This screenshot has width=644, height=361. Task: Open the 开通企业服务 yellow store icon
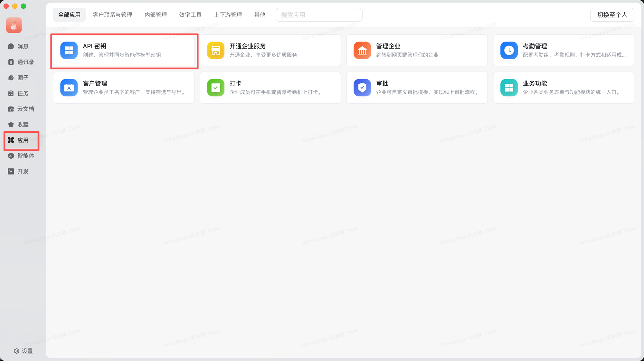click(215, 50)
